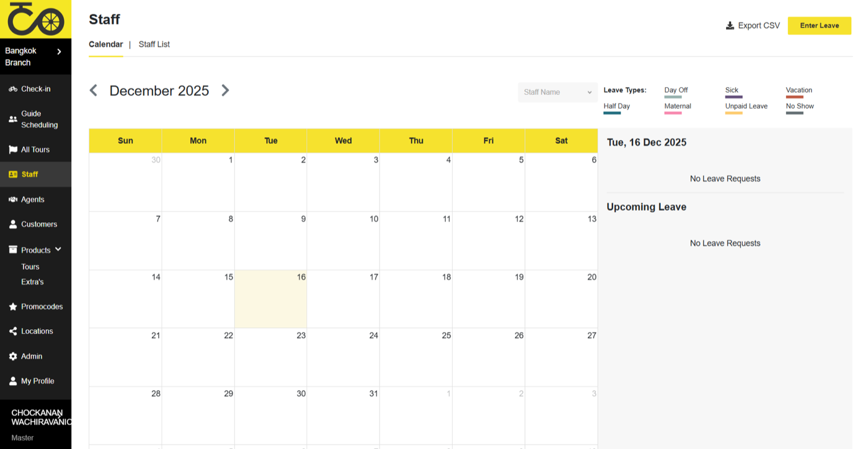868x449 pixels.
Task: Collapse the Products submenu chevron
Action: pos(58,249)
